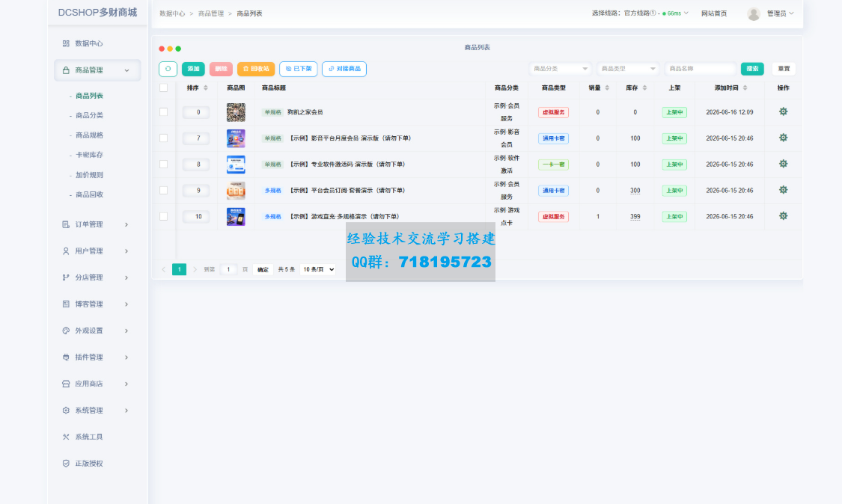Click the 商品名称 search input field

701,69
